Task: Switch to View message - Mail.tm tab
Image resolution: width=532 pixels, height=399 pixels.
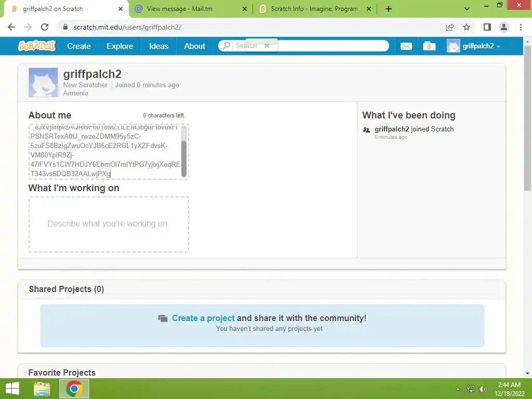Action: (x=191, y=9)
